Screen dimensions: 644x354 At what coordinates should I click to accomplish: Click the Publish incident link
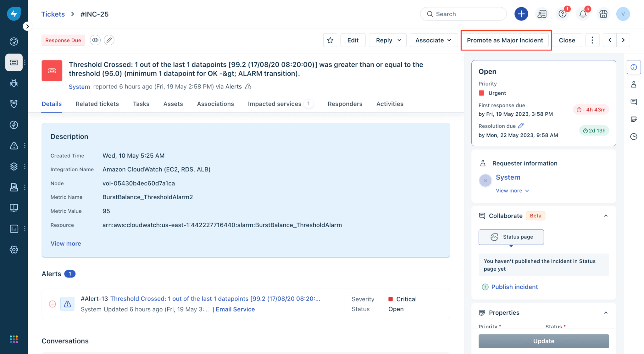click(x=514, y=287)
